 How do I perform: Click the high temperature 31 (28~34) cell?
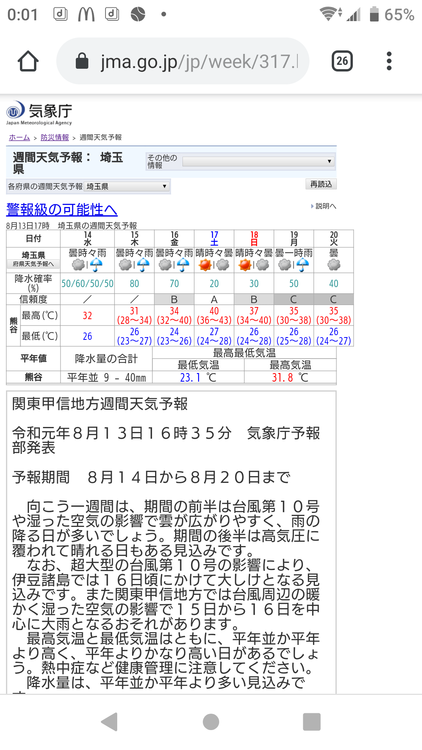click(134, 316)
